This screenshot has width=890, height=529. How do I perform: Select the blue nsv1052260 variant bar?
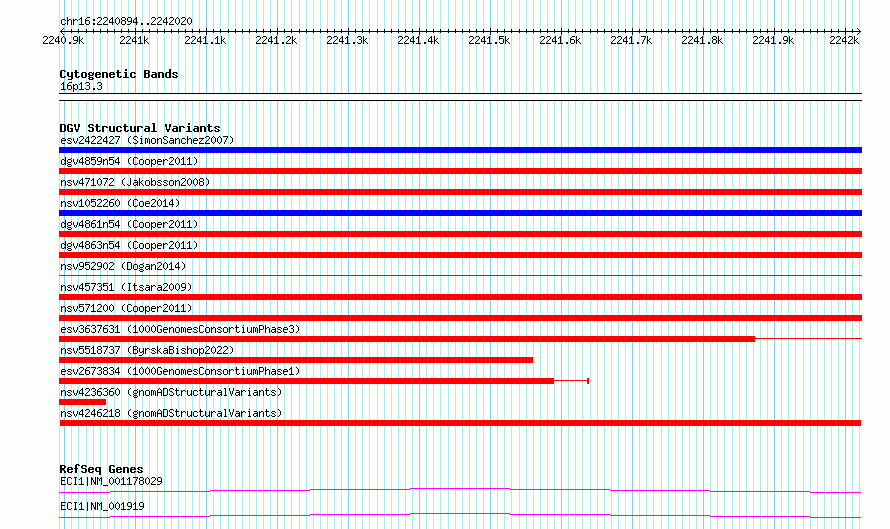[x=460, y=213]
